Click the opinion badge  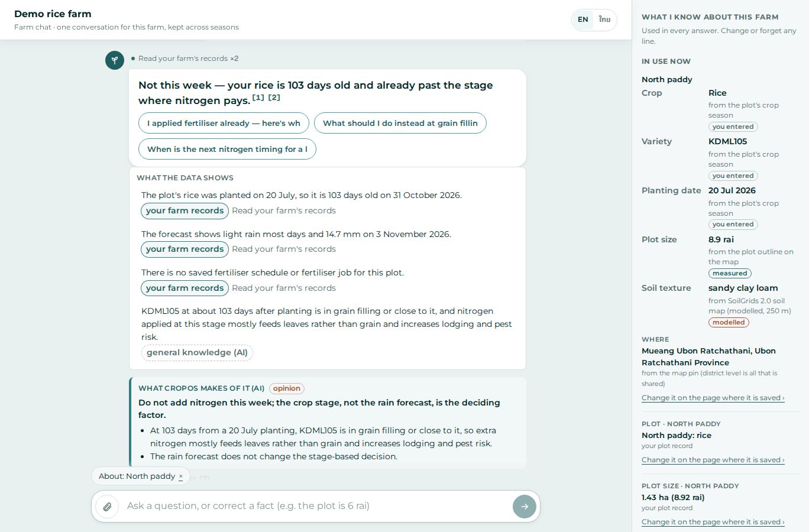(287, 388)
